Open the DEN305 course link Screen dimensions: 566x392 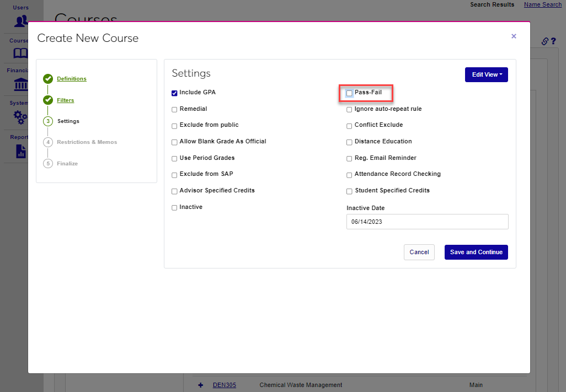tap(225, 385)
